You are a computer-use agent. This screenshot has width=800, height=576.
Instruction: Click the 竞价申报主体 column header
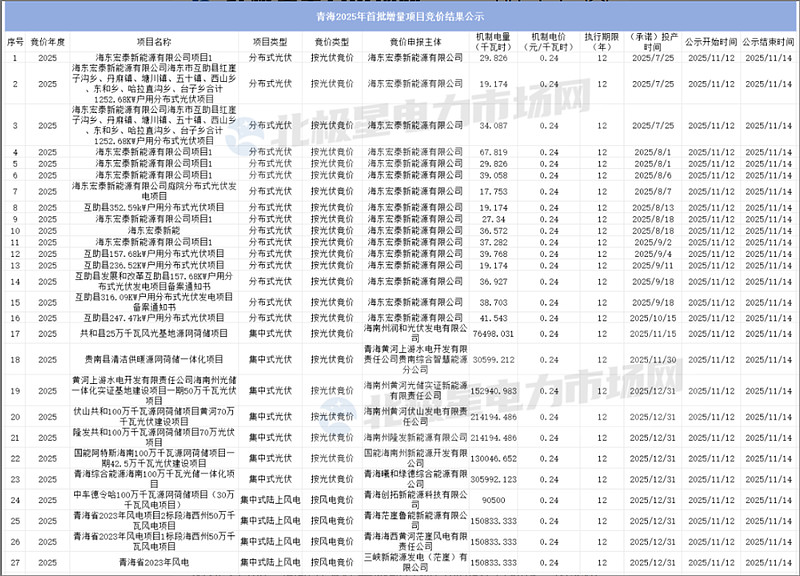tap(415, 42)
